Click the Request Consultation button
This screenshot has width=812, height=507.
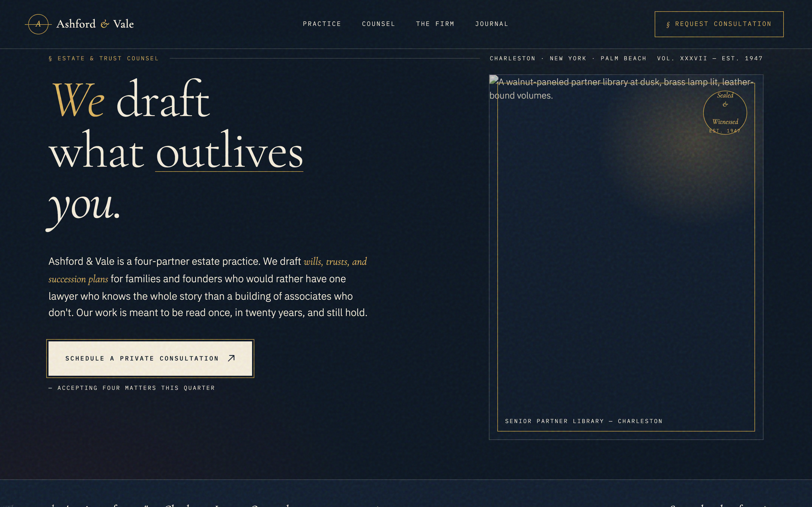click(x=719, y=24)
